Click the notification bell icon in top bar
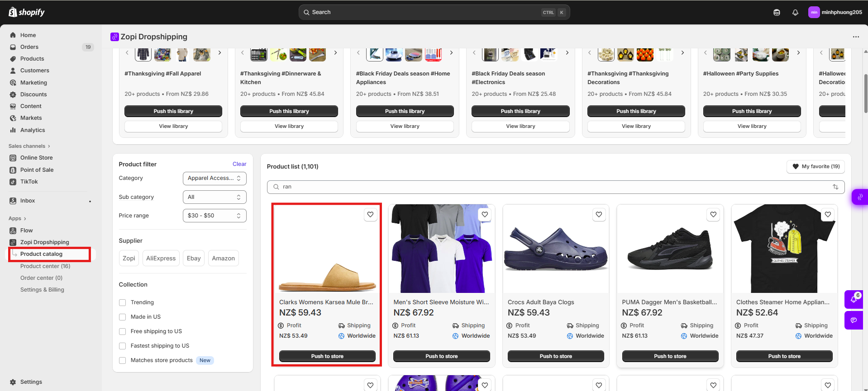 [795, 13]
